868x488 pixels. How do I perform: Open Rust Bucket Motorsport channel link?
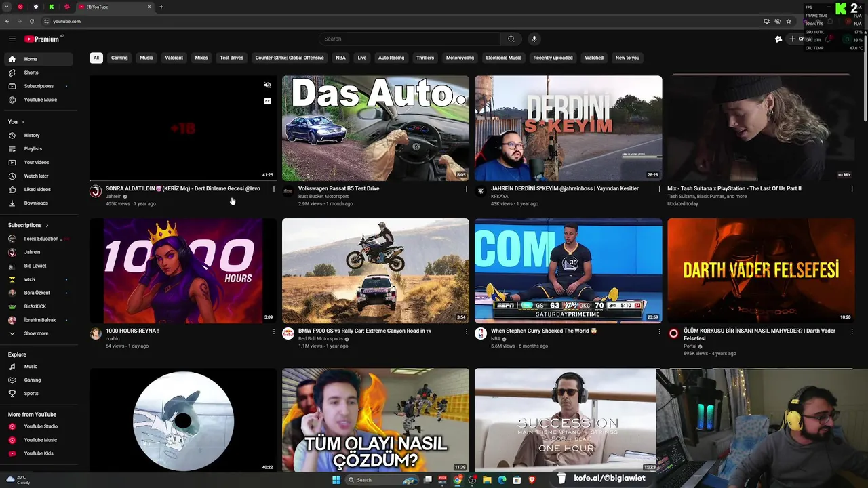(x=323, y=197)
